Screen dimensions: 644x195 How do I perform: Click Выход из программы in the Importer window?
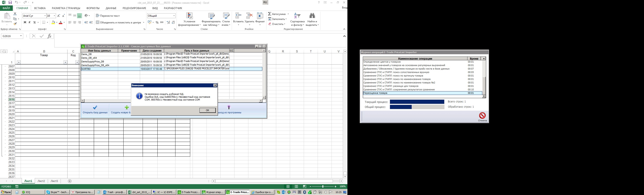click(x=229, y=109)
